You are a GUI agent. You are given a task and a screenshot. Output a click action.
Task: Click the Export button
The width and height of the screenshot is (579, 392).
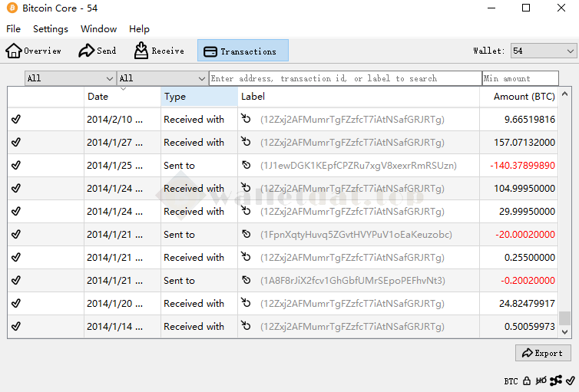(x=543, y=353)
